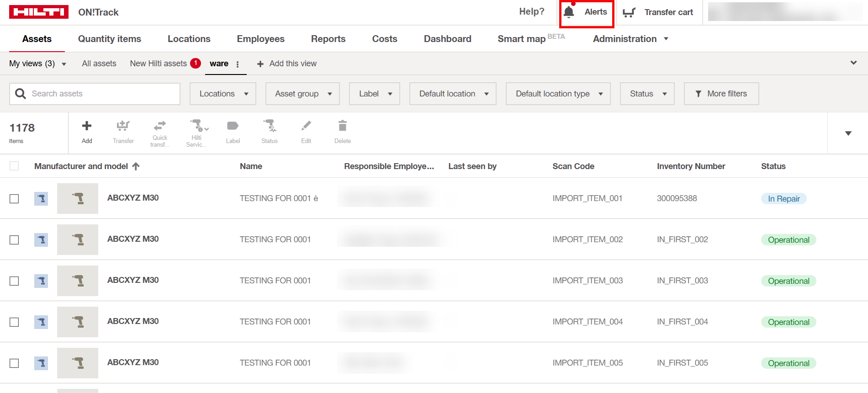
Task: Click the Transfer toolbar icon
Action: (123, 126)
